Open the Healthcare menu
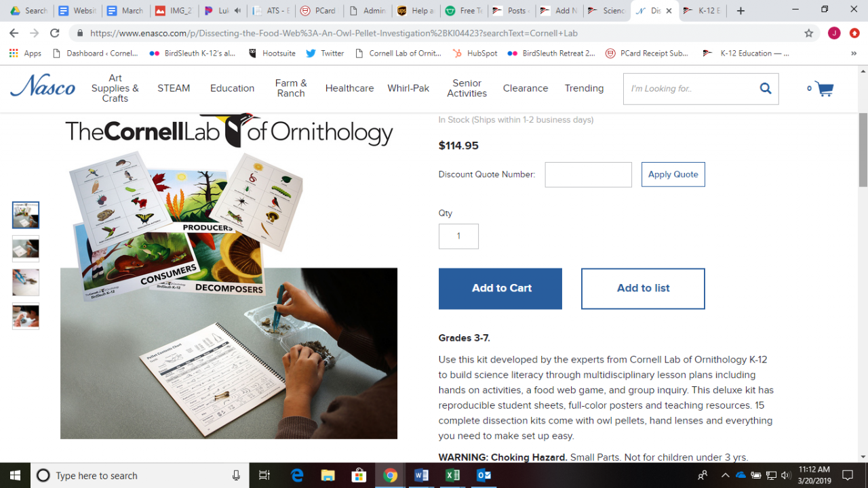Viewport: 868px width, 488px height. pos(349,88)
